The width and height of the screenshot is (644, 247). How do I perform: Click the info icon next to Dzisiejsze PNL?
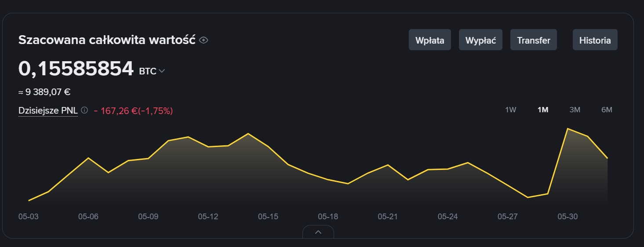coord(84,110)
